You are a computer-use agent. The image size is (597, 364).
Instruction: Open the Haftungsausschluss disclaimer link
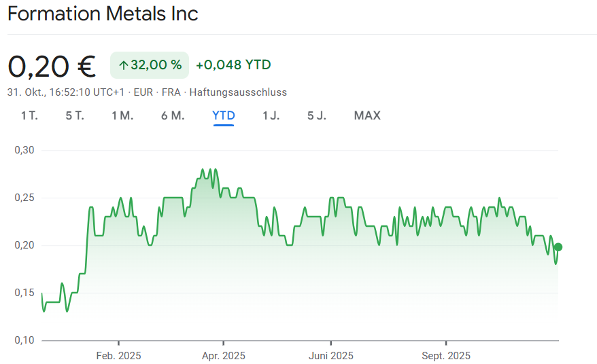pos(238,92)
